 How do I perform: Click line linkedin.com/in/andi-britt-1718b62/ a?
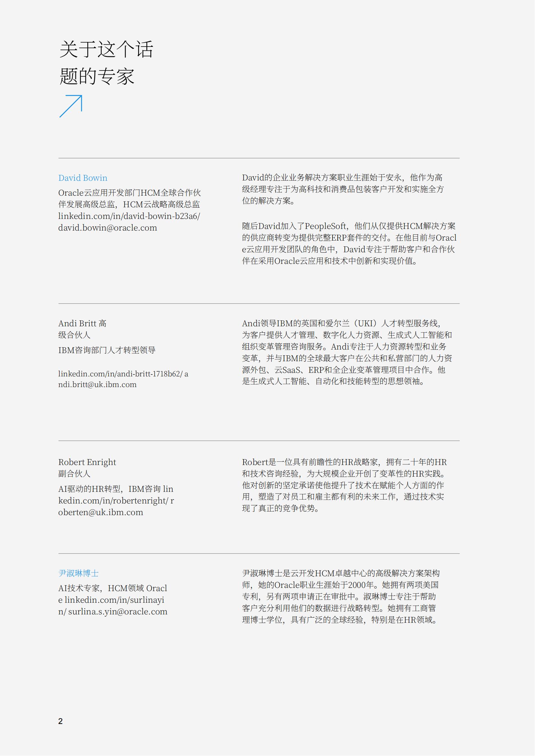(123, 374)
